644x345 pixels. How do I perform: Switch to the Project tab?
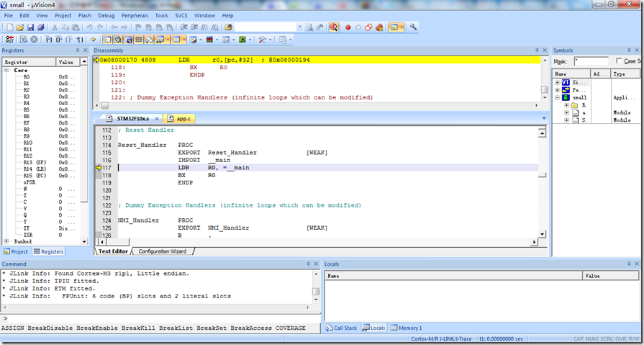click(16, 251)
